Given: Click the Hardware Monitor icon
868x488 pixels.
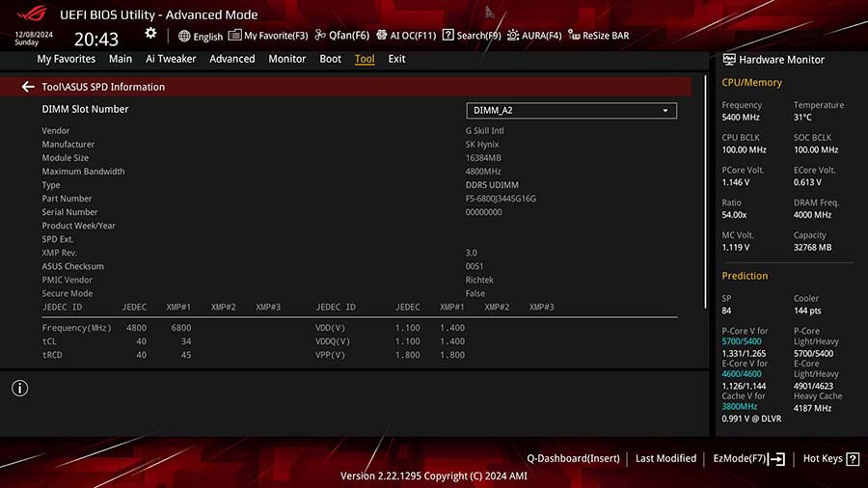Looking at the screenshot, I should 729,59.
